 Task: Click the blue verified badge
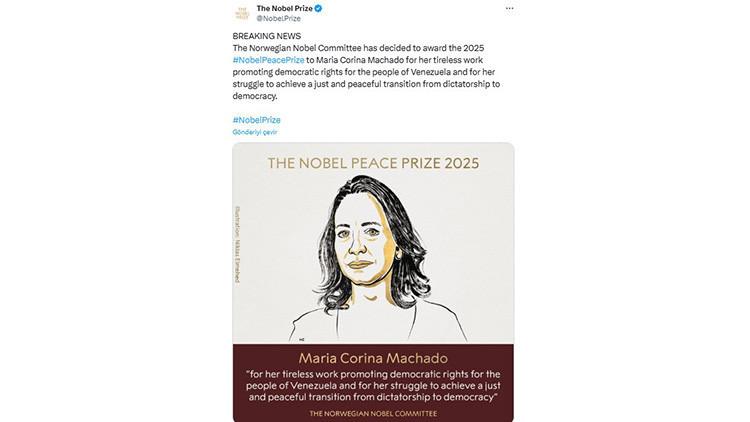(319, 8)
